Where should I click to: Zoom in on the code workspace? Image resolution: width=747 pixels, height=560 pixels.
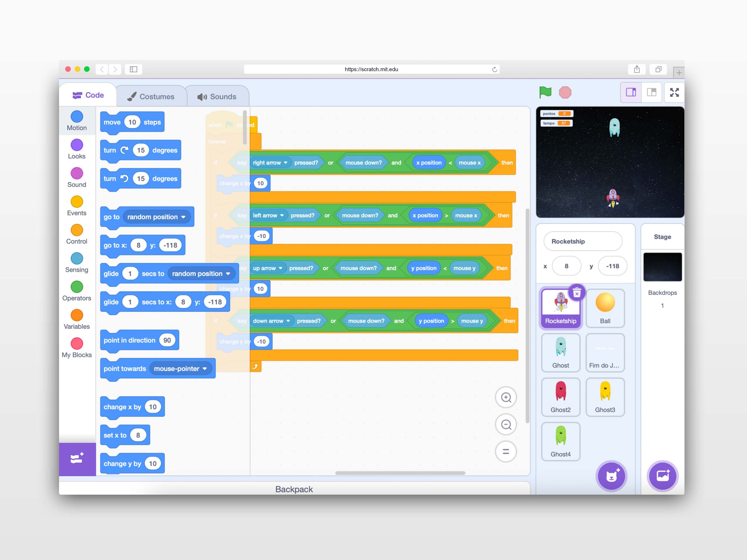(506, 397)
